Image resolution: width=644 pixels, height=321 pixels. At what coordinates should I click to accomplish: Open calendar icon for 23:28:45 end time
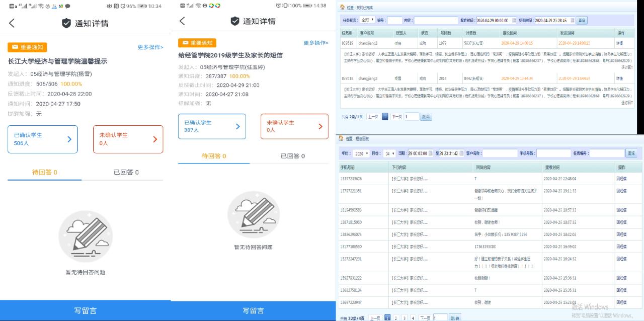(572, 21)
